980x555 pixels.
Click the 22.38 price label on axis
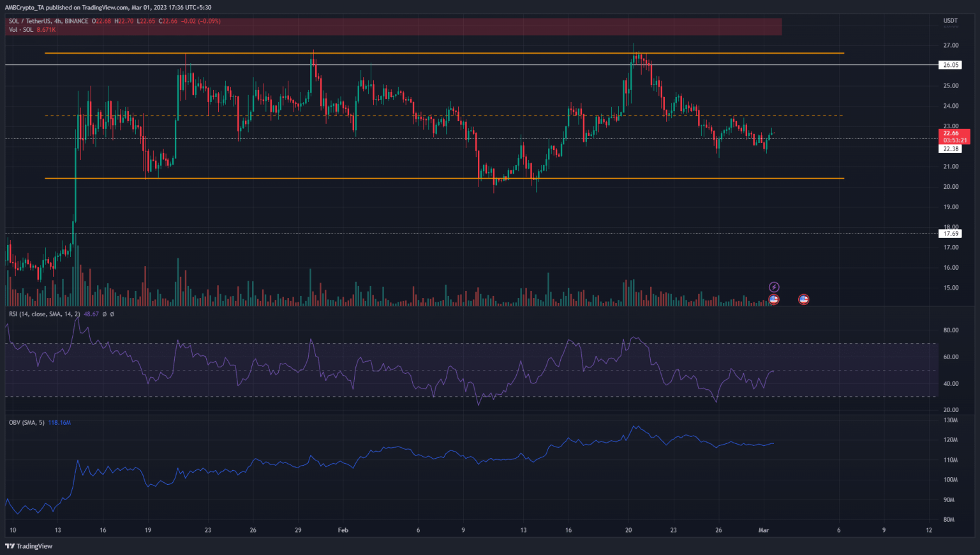(951, 149)
